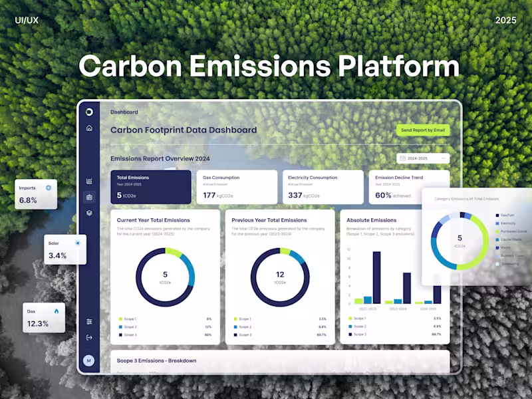Click the Absolute Emissions card title
The image size is (532, 399).
(371, 220)
